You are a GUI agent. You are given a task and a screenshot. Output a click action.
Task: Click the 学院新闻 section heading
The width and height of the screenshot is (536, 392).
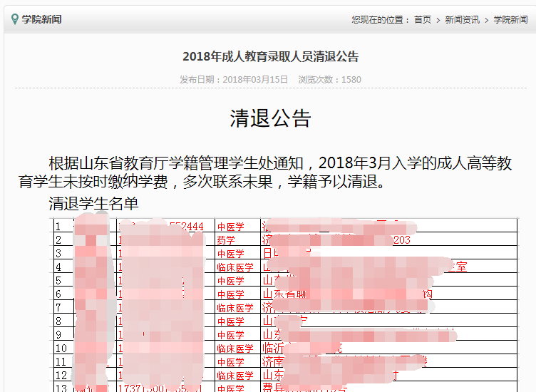(42, 19)
